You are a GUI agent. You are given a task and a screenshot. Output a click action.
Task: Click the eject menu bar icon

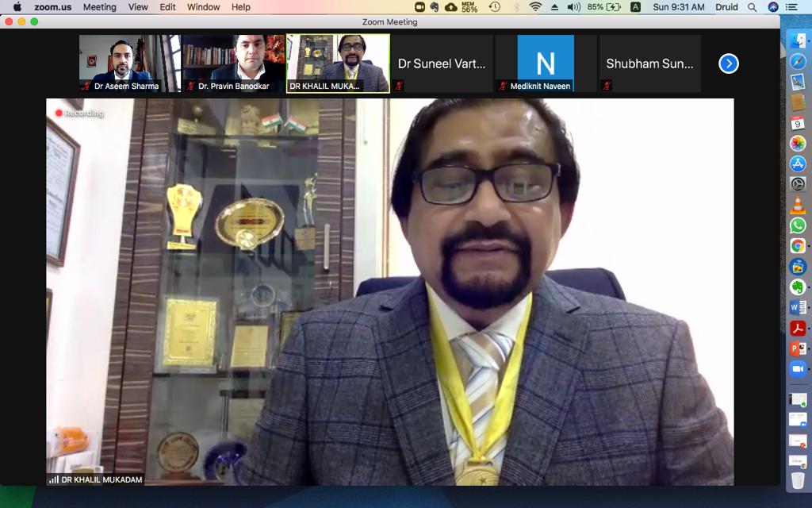click(x=554, y=7)
